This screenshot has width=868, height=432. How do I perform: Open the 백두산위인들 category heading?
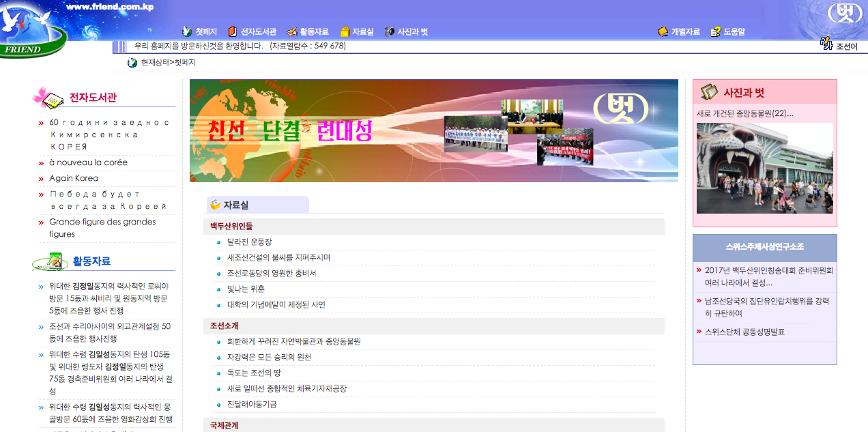tap(231, 226)
